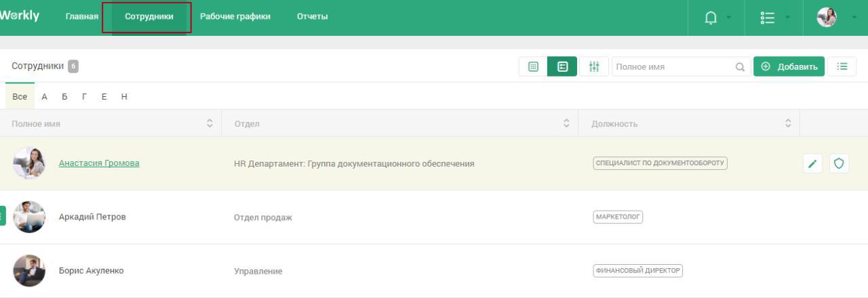Select the Аркадий Петров name

pyautogui.click(x=92, y=217)
